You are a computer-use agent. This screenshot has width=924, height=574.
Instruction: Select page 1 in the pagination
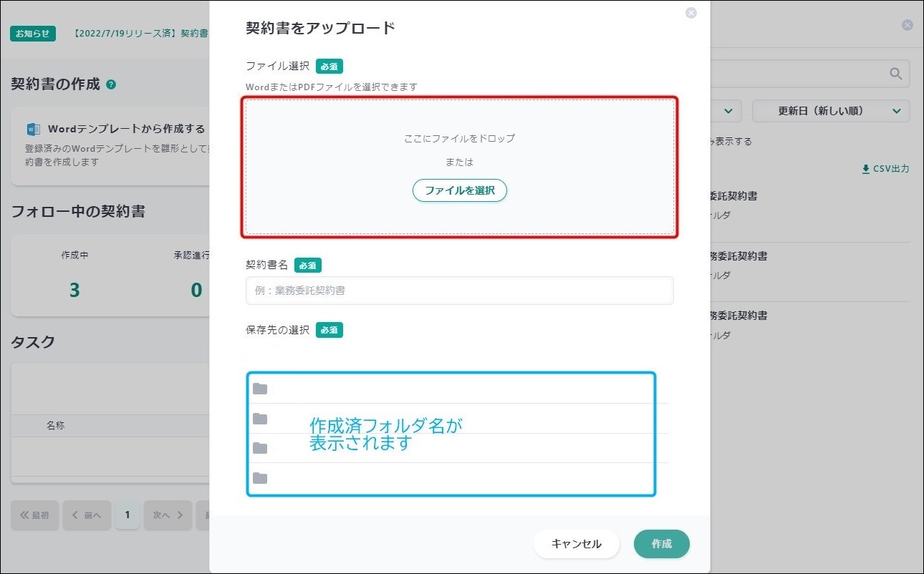127,515
